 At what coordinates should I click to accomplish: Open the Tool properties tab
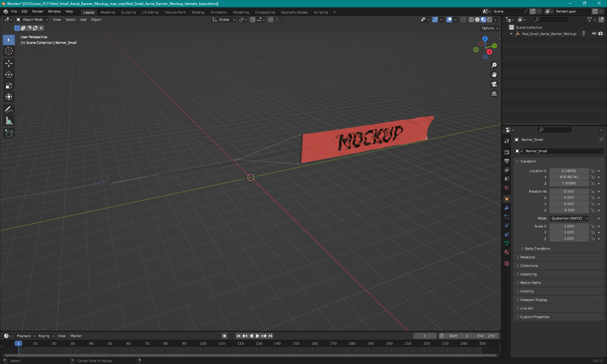point(507,141)
